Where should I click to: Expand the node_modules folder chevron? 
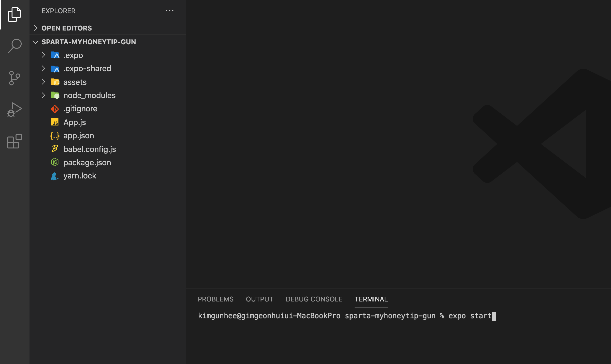tap(43, 96)
